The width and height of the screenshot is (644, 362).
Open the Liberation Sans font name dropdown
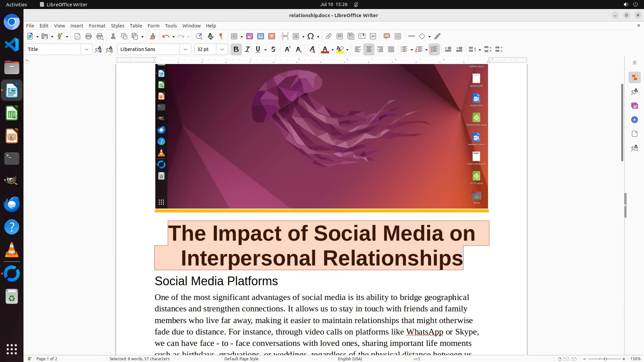pos(185,49)
